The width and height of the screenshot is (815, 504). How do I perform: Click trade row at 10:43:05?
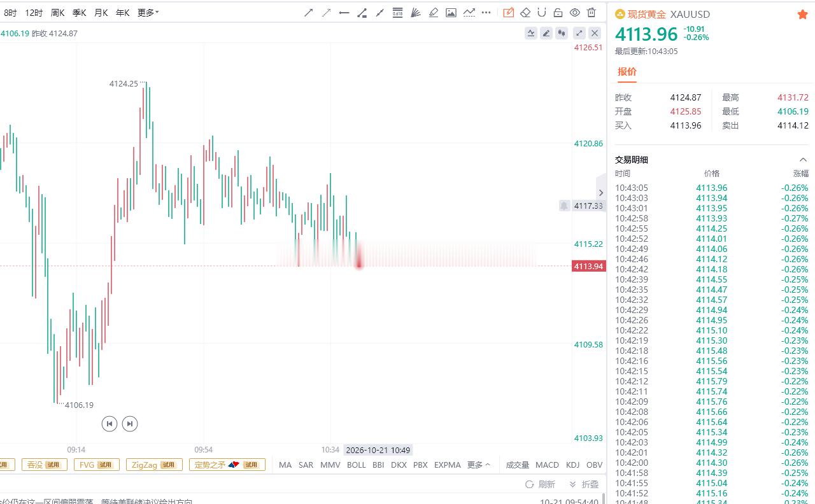coord(712,188)
